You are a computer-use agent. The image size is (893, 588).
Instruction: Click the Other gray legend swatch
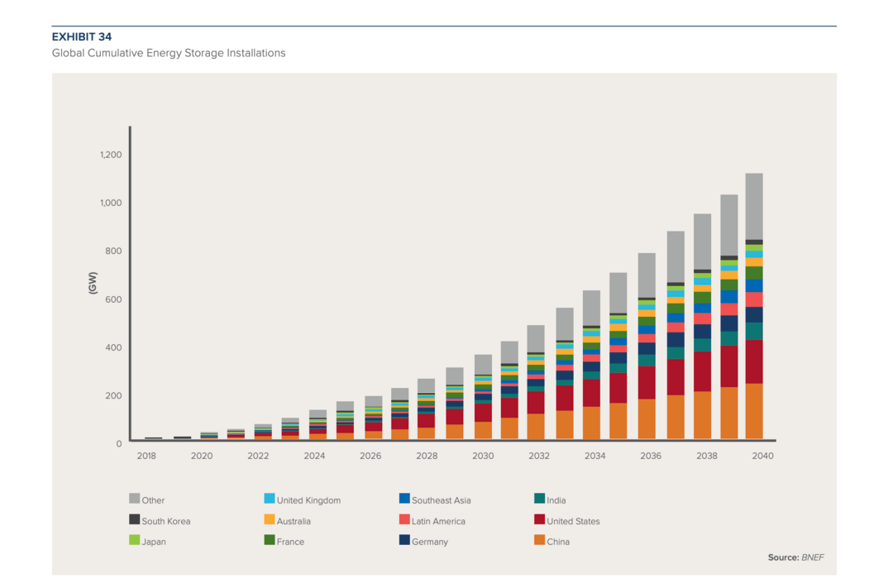135,499
